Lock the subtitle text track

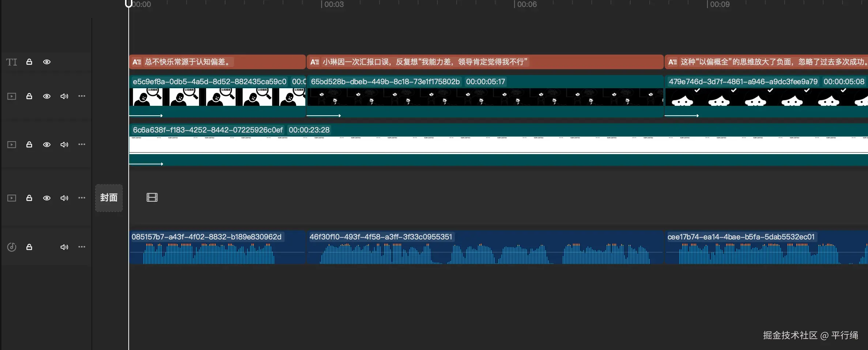[29, 62]
